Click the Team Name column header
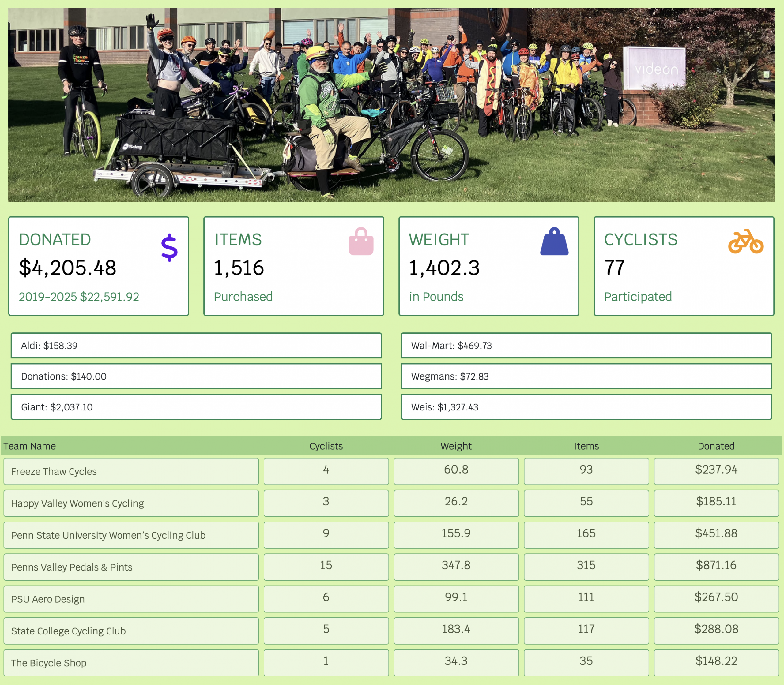The height and width of the screenshot is (685, 784). [x=29, y=446]
